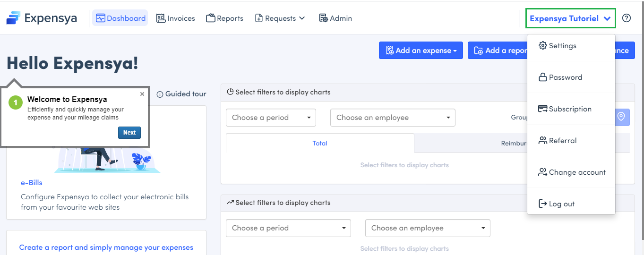Go to the Invoices page
This screenshot has width=644, height=255.
[x=176, y=18]
